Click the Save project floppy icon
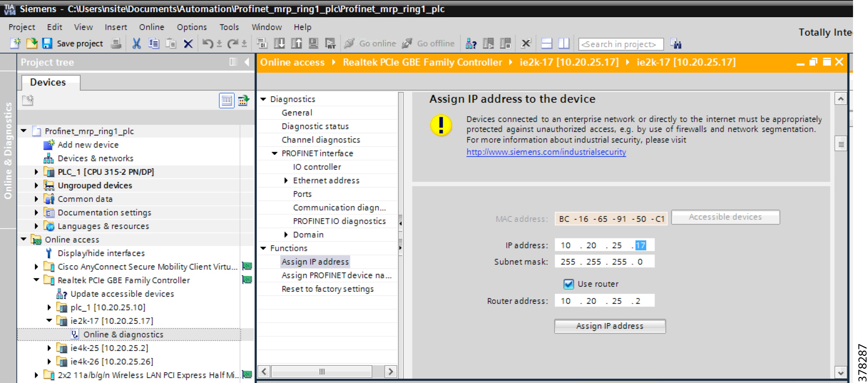The width and height of the screenshot is (868, 383). coord(47,44)
